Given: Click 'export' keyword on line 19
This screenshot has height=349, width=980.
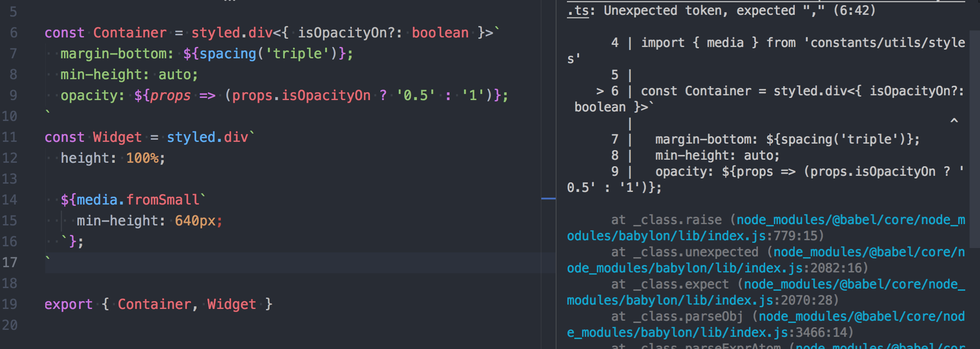Looking at the screenshot, I should (69, 304).
